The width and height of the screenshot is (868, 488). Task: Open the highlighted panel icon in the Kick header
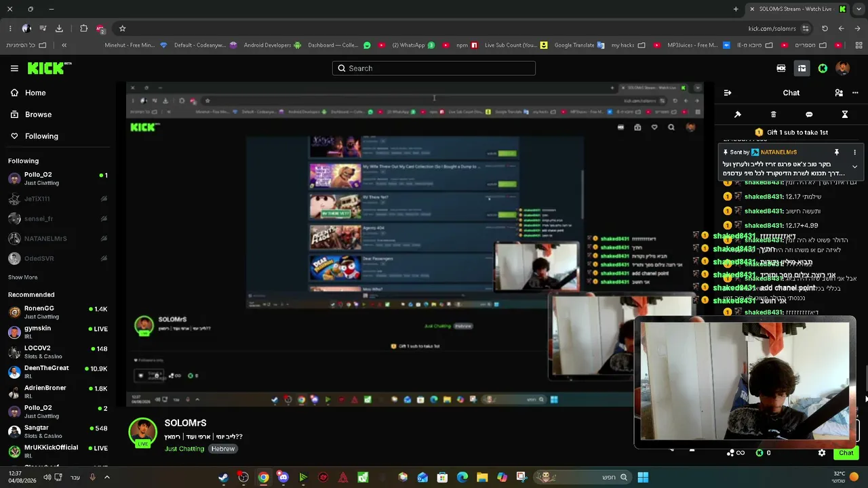pos(802,68)
